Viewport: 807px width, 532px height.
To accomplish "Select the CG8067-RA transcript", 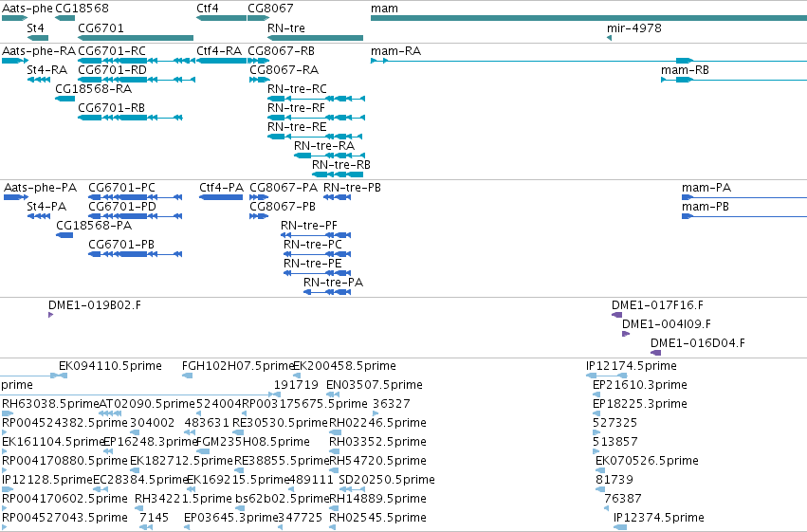I will (x=260, y=80).
